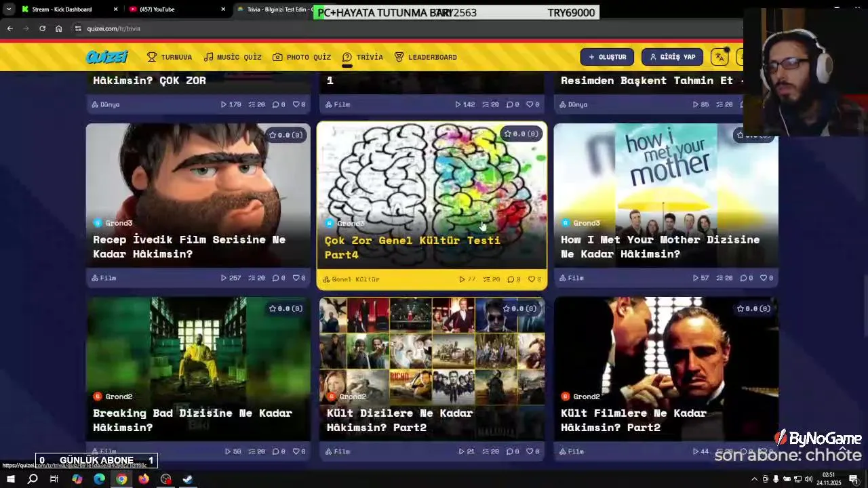Go to Photo Quiz section
Screen dimensions: 868x488
[x=302, y=57]
